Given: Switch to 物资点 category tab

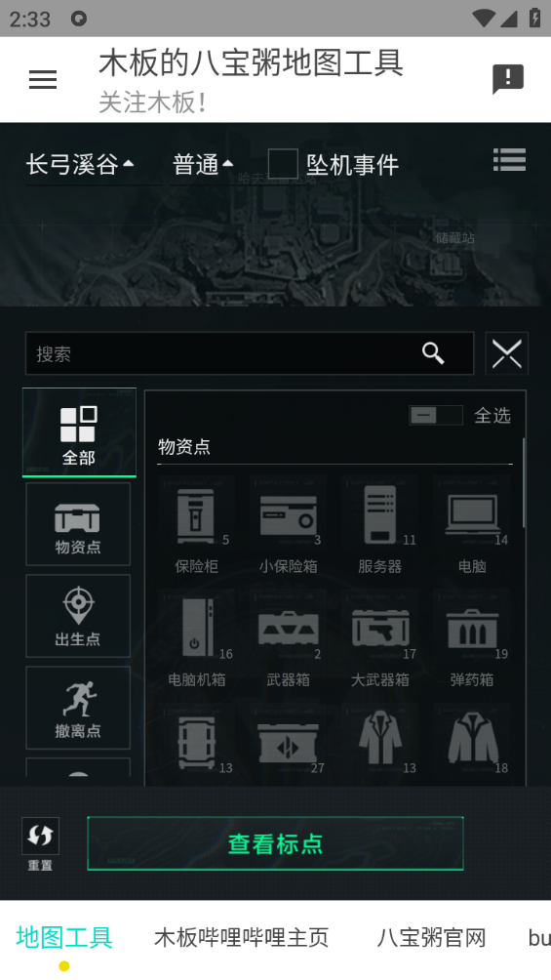Looking at the screenshot, I should (78, 524).
